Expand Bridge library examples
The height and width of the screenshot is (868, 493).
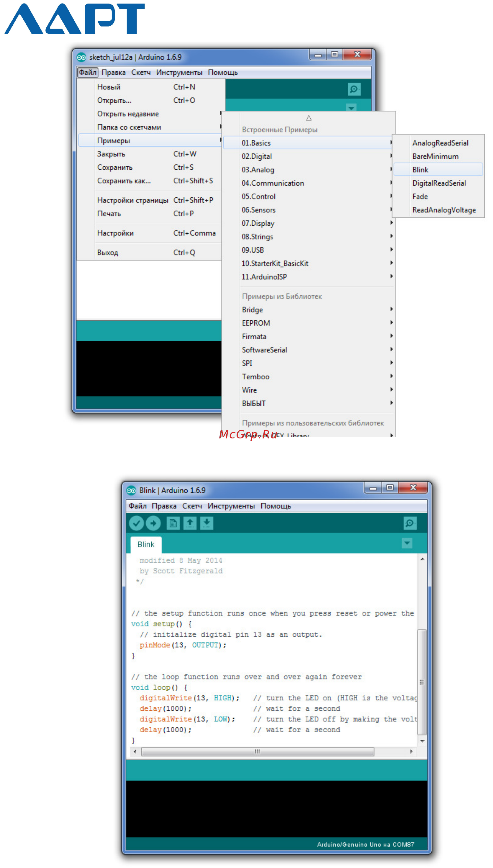point(309,310)
